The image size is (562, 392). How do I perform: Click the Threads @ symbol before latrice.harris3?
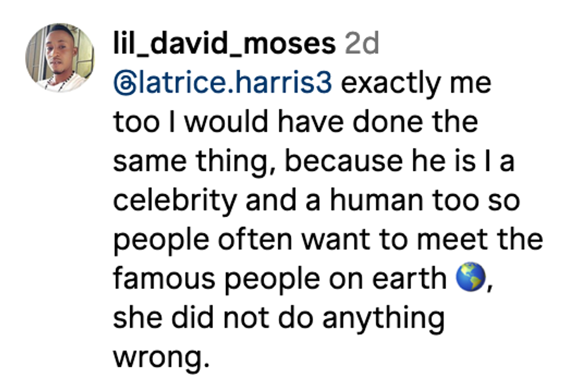click(123, 84)
